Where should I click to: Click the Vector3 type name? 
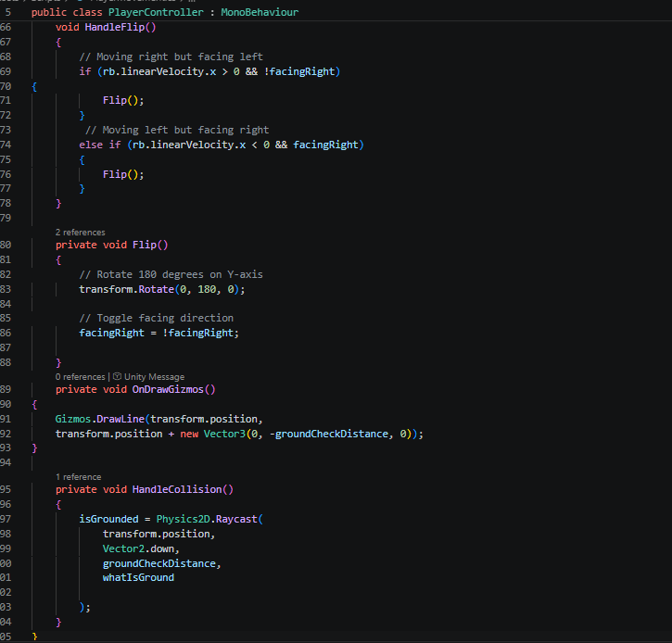pyautogui.click(x=224, y=434)
